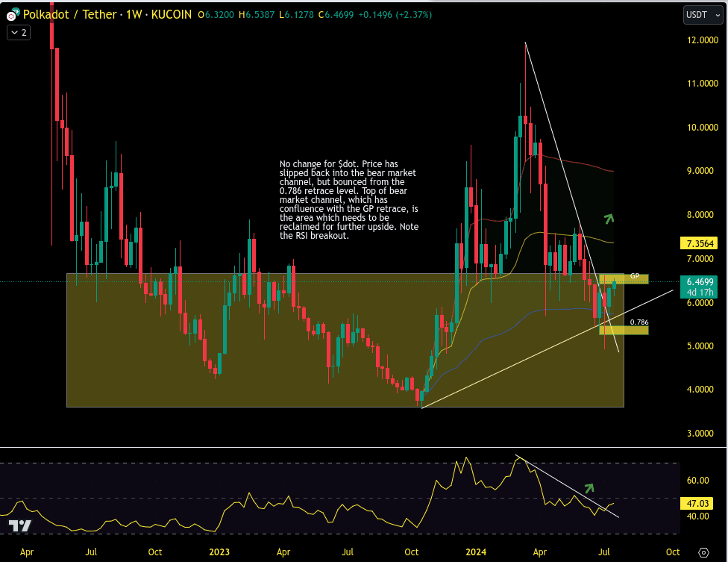The height and width of the screenshot is (562, 728).
Task: Click the KUCOIN exchange name
Action: pyautogui.click(x=172, y=15)
